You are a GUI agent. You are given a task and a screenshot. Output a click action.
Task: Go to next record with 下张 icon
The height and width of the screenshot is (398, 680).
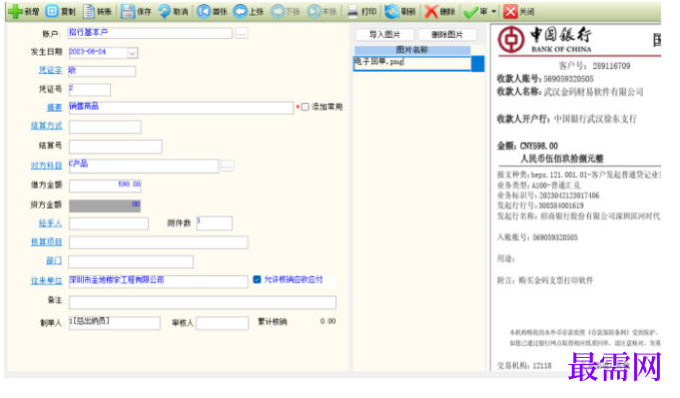click(278, 11)
